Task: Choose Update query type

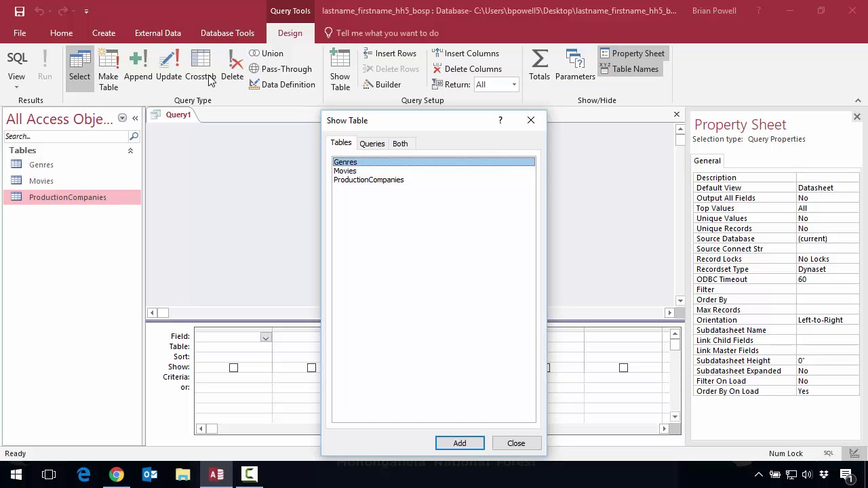Action: (169, 66)
